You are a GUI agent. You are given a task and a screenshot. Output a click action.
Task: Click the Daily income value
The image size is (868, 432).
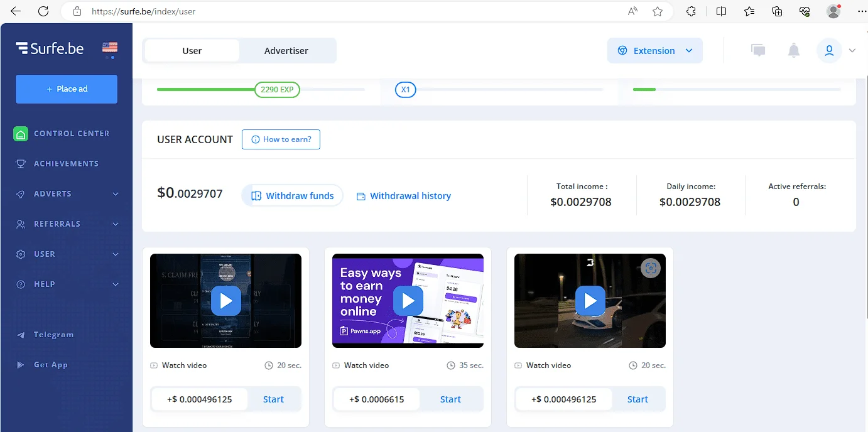coord(690,202)
